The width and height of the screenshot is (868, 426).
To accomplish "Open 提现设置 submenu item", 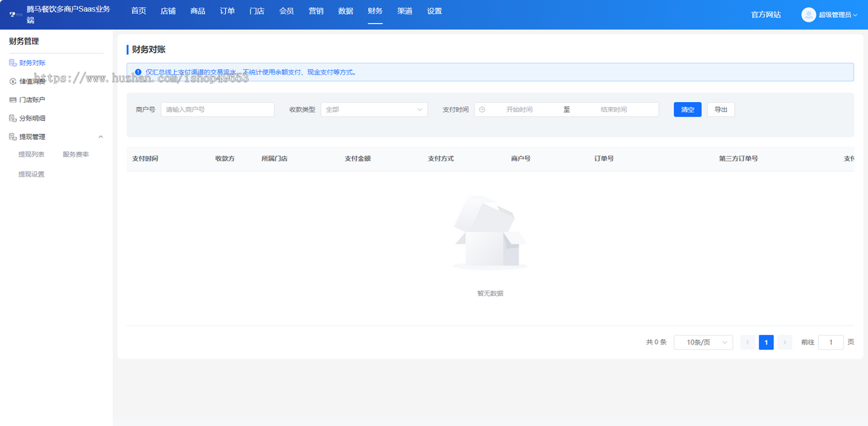I will pos(31,174).
